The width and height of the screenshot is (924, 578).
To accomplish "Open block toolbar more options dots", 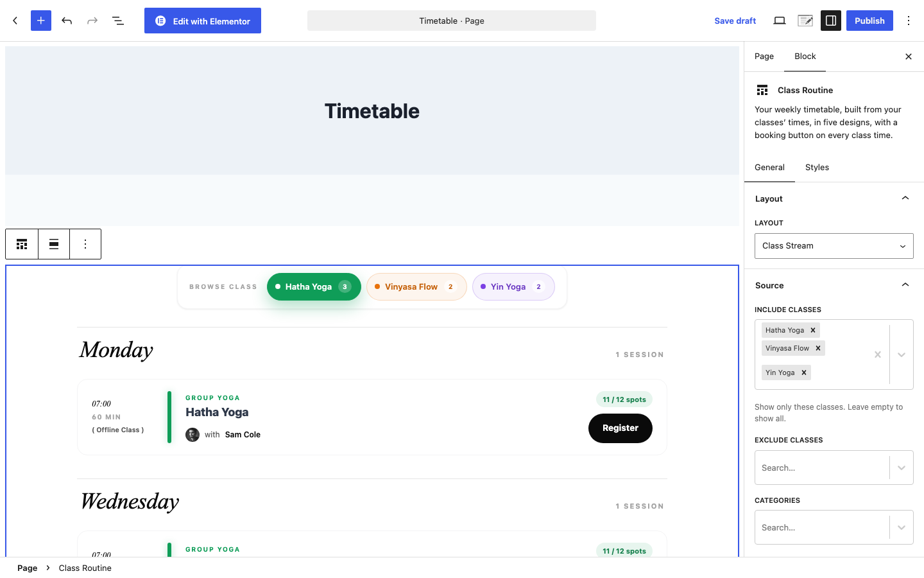I will pos(85,244).
